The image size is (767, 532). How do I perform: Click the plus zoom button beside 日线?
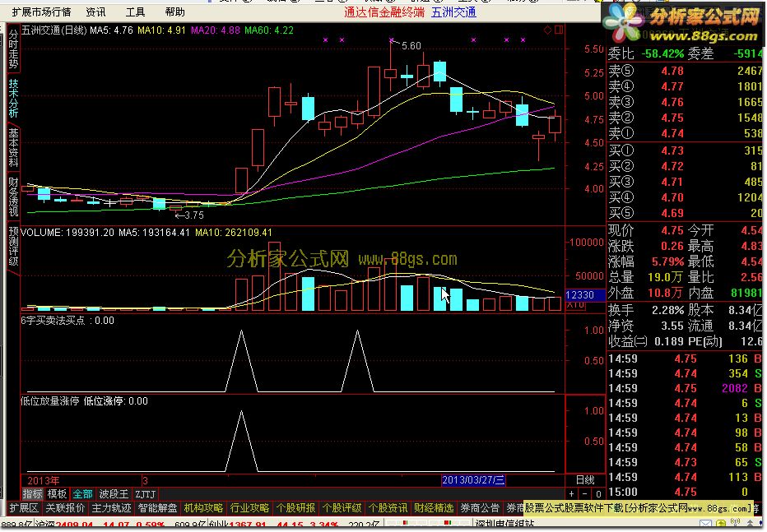(x=572, y=494)
